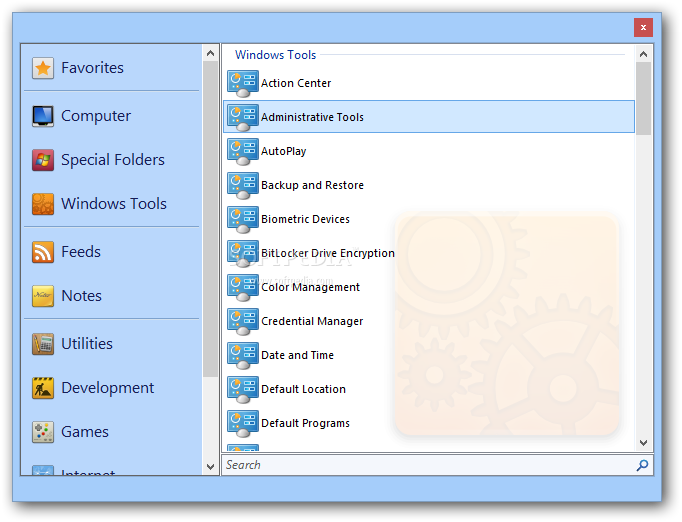The width and height of the screenshot is (682, 522).
Task: Click sidebar scrollbar up arrow
Action: 211,54
